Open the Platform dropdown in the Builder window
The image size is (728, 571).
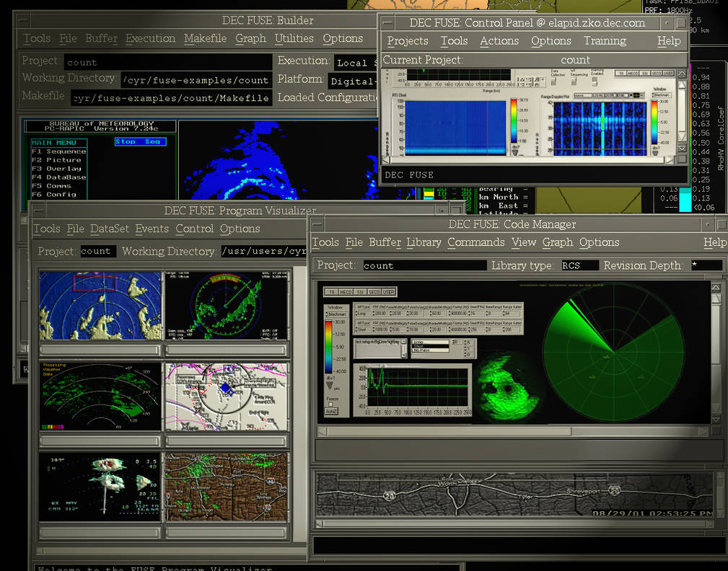coord(358,81)
